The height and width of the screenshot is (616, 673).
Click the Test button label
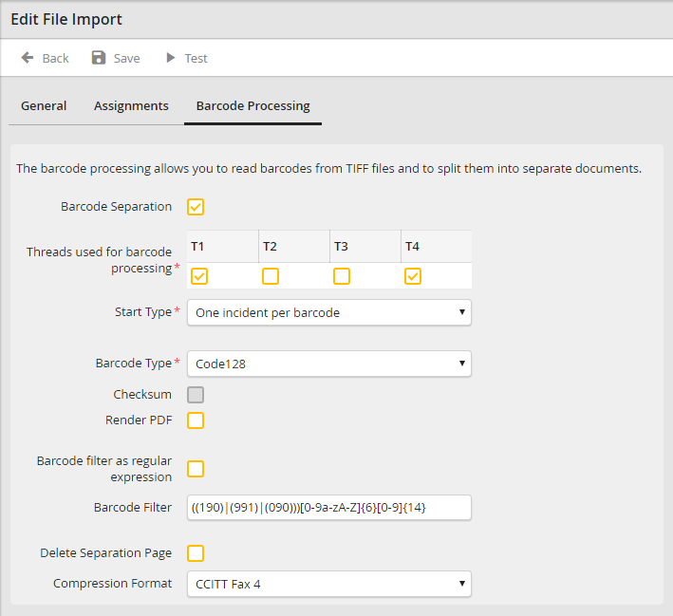196,59
